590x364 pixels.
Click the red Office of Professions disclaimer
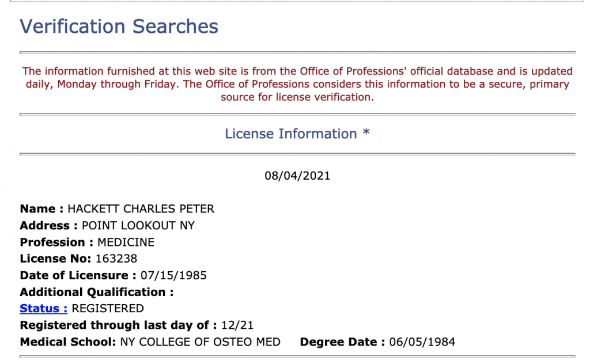pyautogui.click(x=297, y=84)
